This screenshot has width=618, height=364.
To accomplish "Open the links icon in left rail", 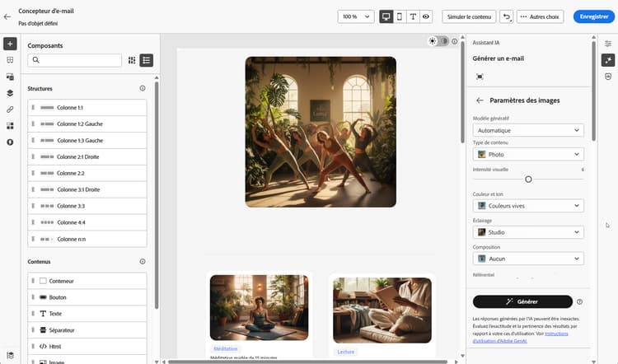I will point(10,110).
